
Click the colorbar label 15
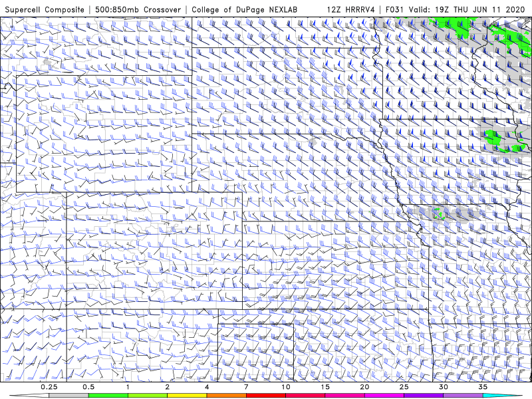(x=325, y=387)
